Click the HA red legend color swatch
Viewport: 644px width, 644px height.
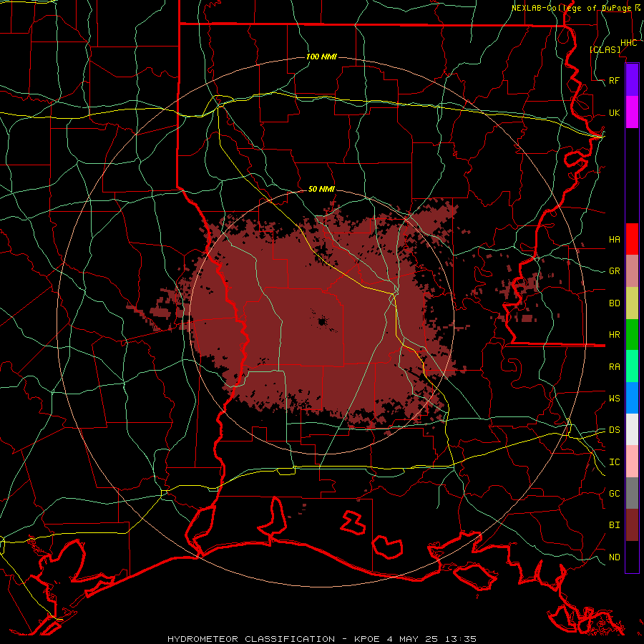632,239
